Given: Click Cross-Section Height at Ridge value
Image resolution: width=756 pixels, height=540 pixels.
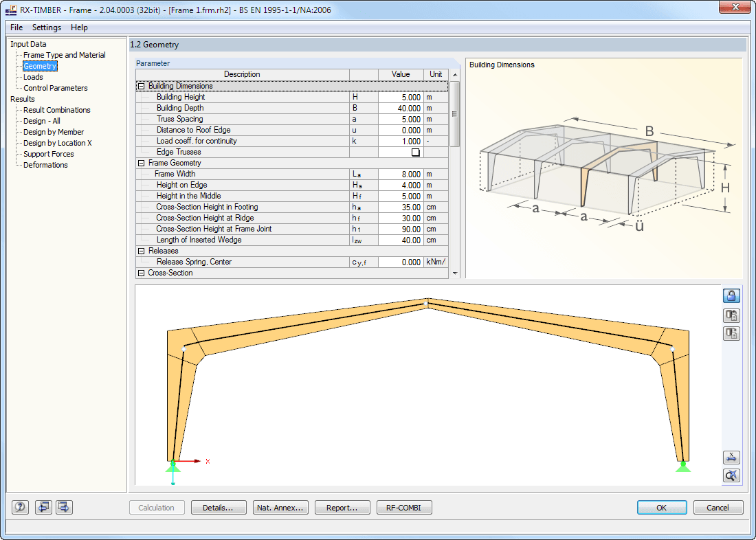Looking at the screenshot, I should 400,218.
